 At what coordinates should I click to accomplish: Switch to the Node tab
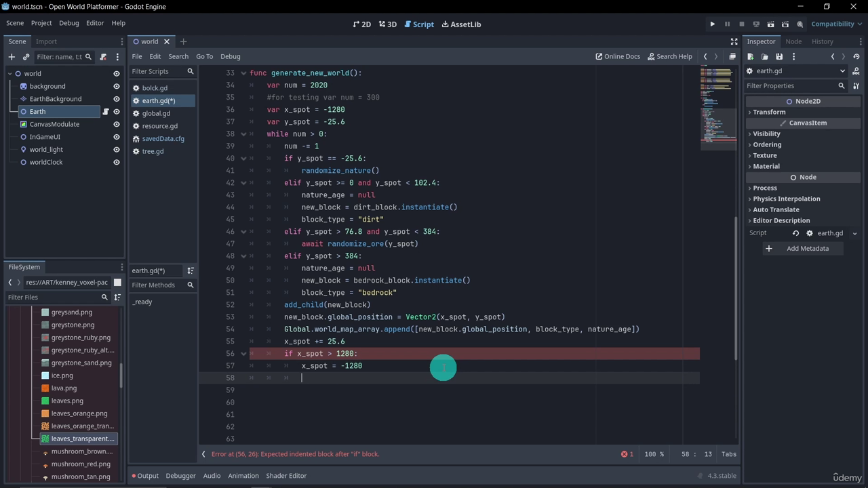tap(793, 41)
